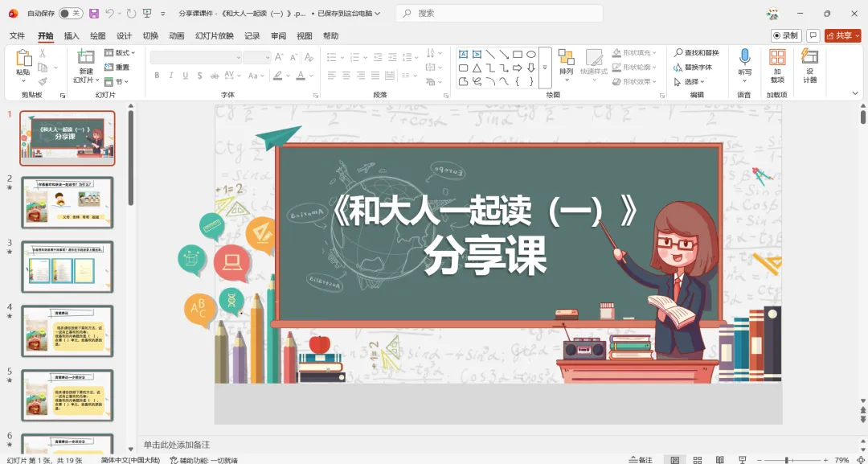Click the Format Painter brush icon

[43, 81]
